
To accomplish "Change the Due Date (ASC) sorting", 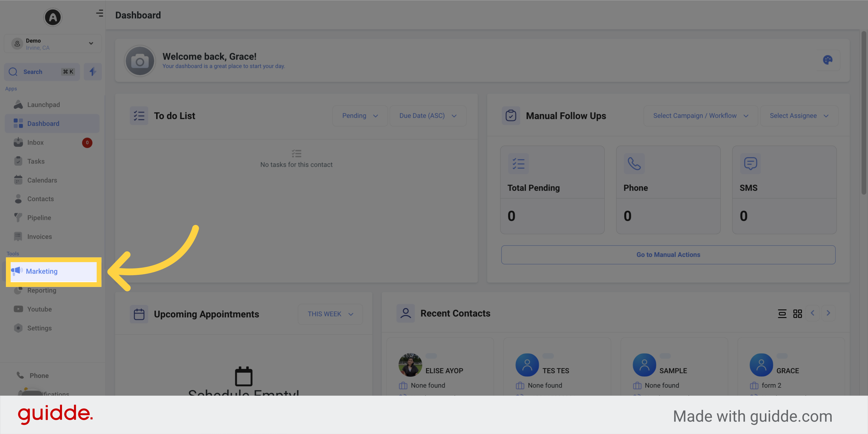I will point(428,115).
